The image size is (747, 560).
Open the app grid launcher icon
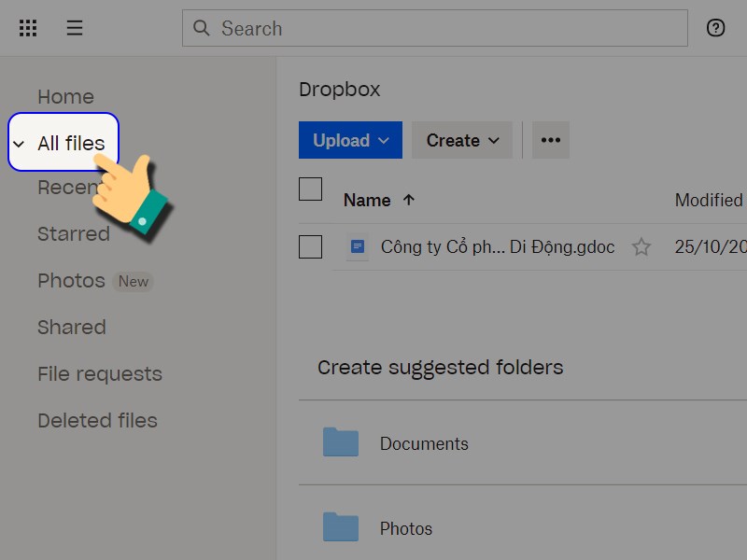(28, 28)
